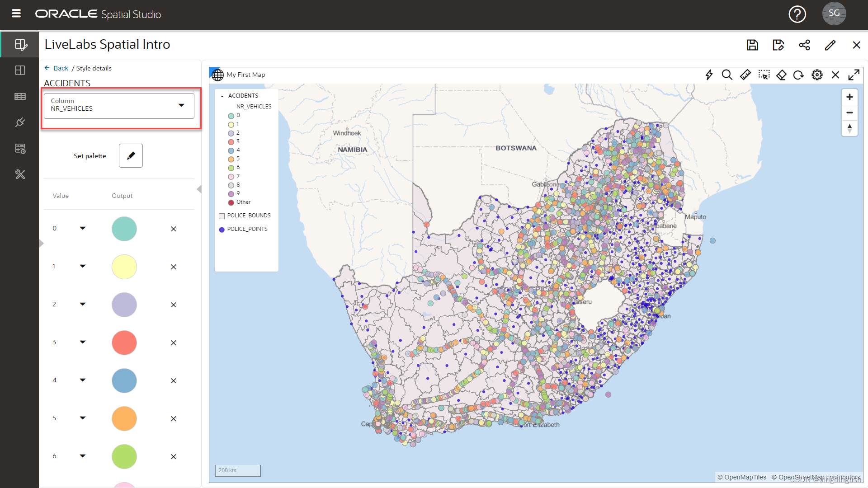Screen dimensions: 868x488
Task: Zoom in on the map
Action: coord(849,97)
